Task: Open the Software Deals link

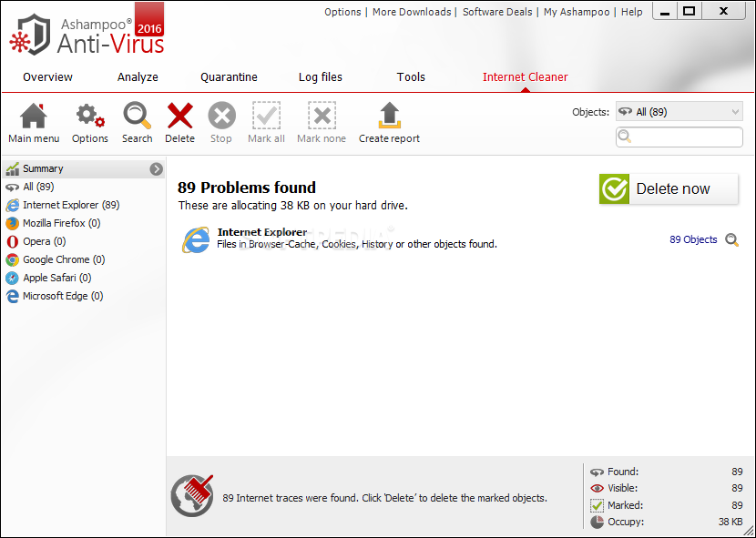Action: coord(497,12)
